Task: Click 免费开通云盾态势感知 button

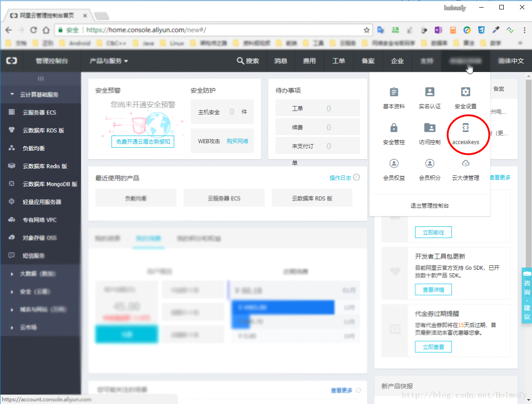Action: [x=143, y=141]
